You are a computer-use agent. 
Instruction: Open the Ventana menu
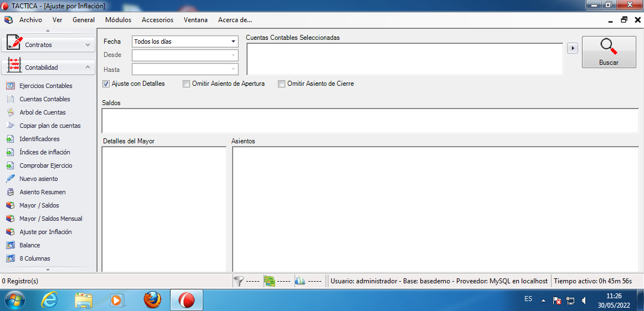(x=195, y=20)
